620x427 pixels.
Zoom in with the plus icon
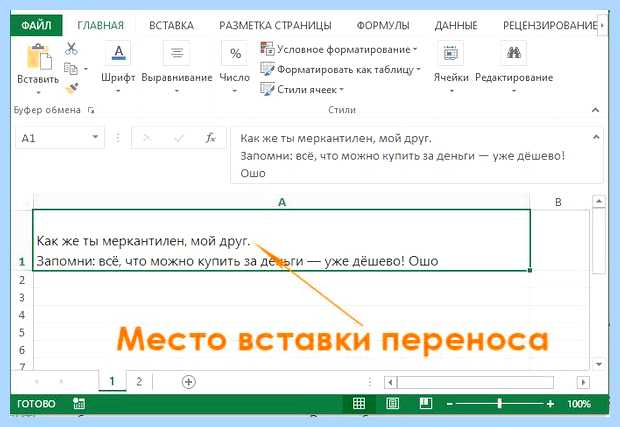click(550, 404)
